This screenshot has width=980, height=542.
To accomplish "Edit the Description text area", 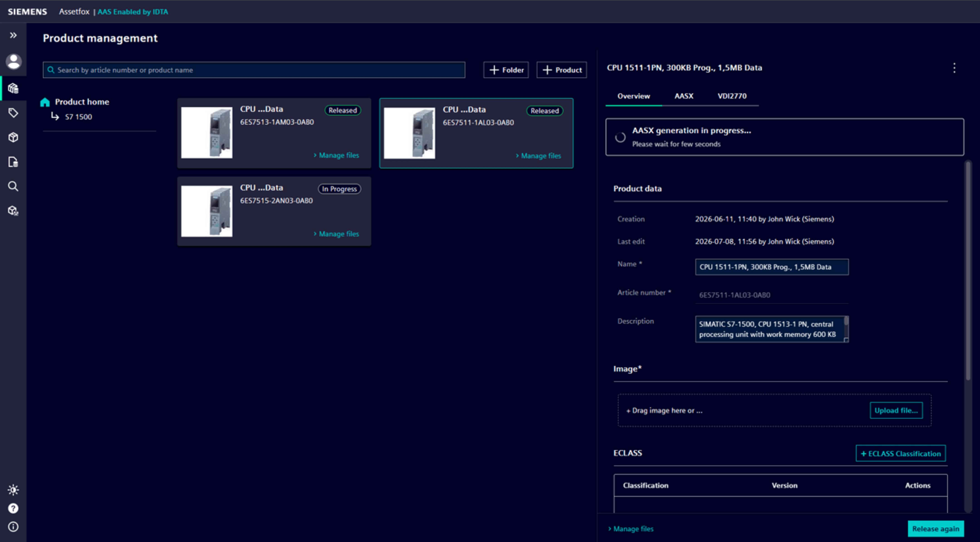I will point(772,329).
